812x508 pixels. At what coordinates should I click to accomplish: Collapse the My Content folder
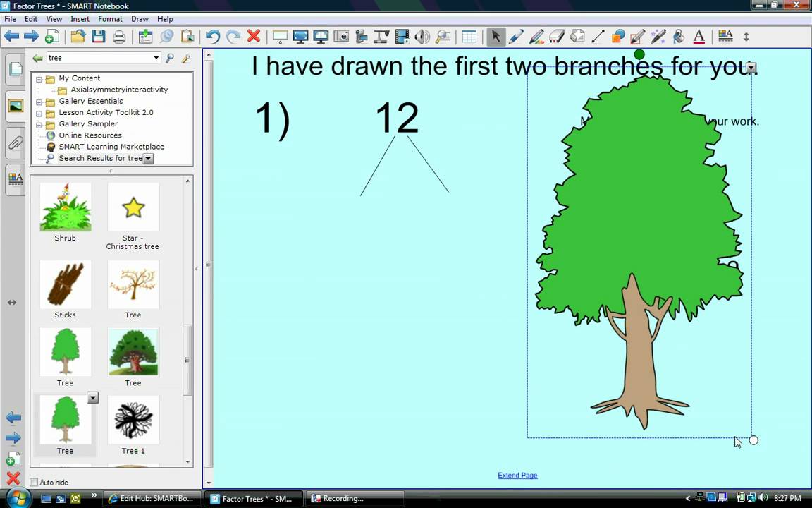pyautogui.click(x=39, y=79)
